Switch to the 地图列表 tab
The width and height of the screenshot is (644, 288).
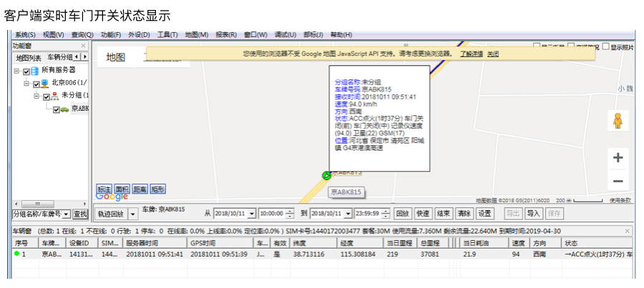[x=29, y=58]
